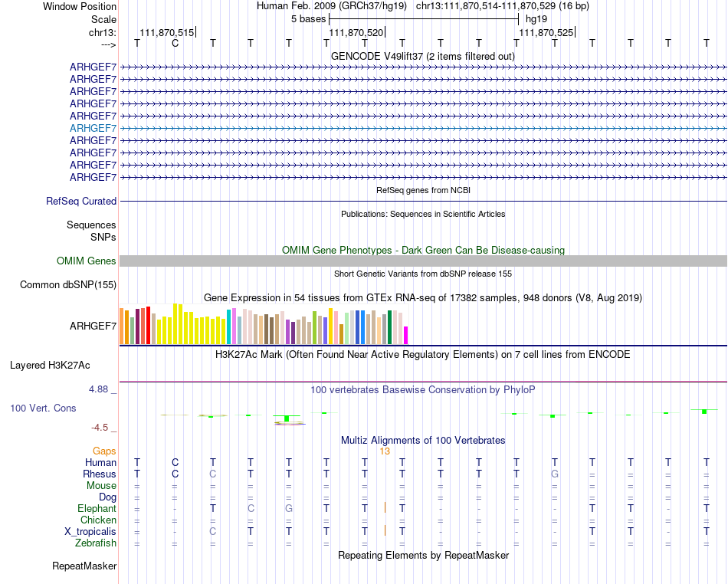Click the Multiz Alignments of 100 Vertebrates title
This screenshot has height=584, width=728.
click(x=423, y=440)
